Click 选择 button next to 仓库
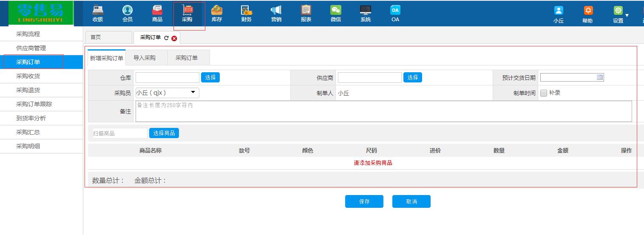The height and width of the screenshot is (235, 644). pyautogui.click(x=210, y=77)
